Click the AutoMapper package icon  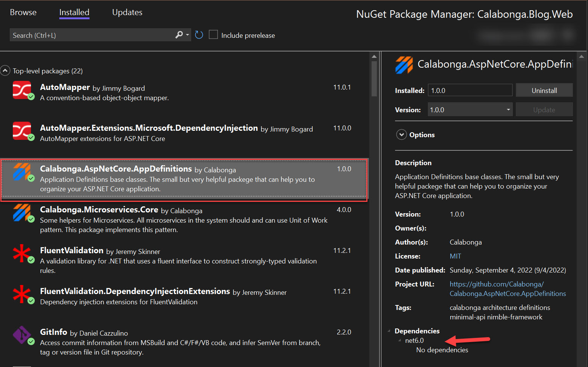(22, 90)
